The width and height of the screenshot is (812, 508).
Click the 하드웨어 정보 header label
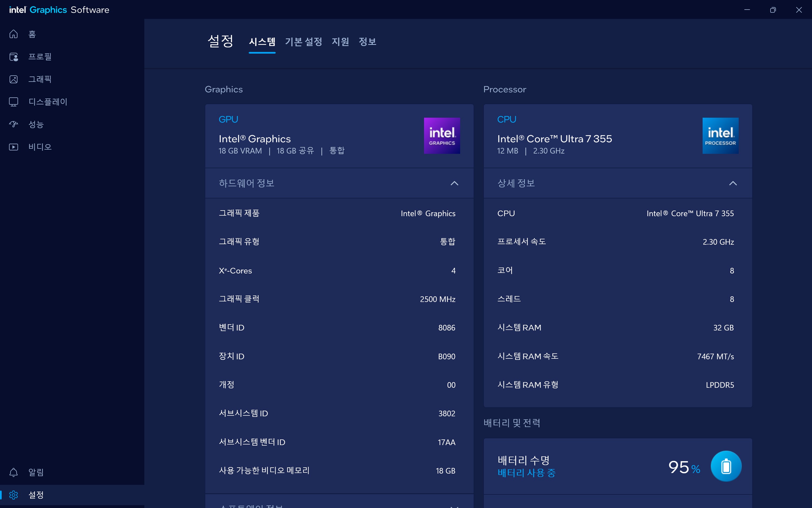pos(247,183)
